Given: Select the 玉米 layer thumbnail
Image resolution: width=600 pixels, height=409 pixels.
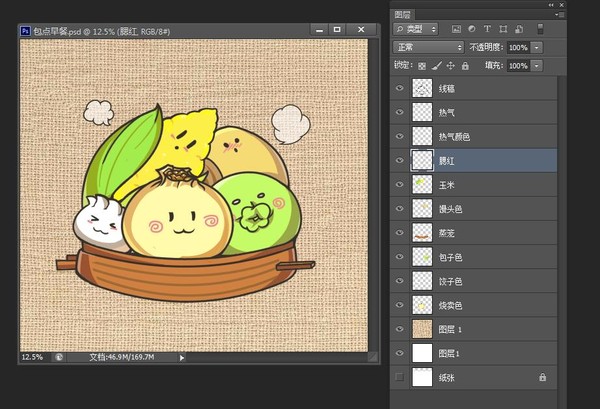Looking at the screenshot, I should pos(422,185).
